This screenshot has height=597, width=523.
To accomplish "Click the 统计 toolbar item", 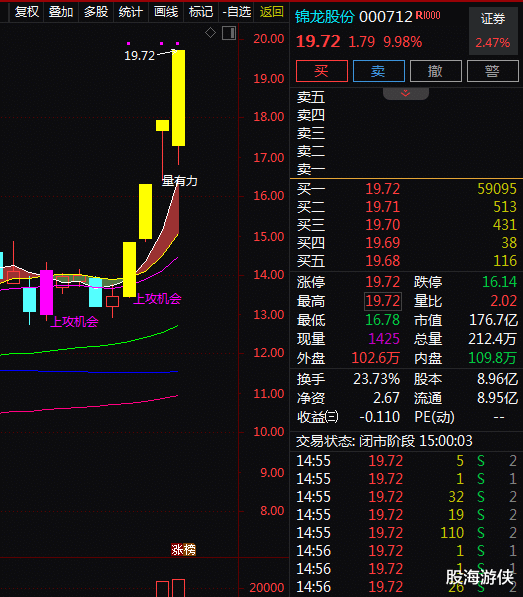I will (131, 12).
